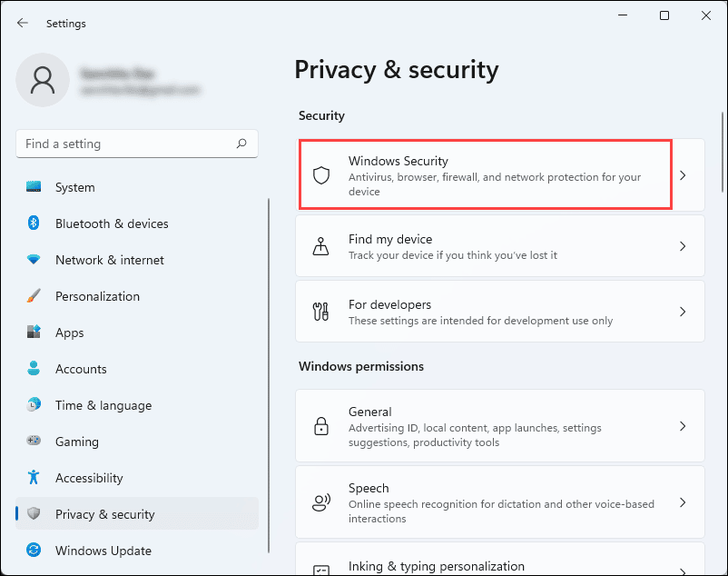Select System in the sidebar

(137, 187)
